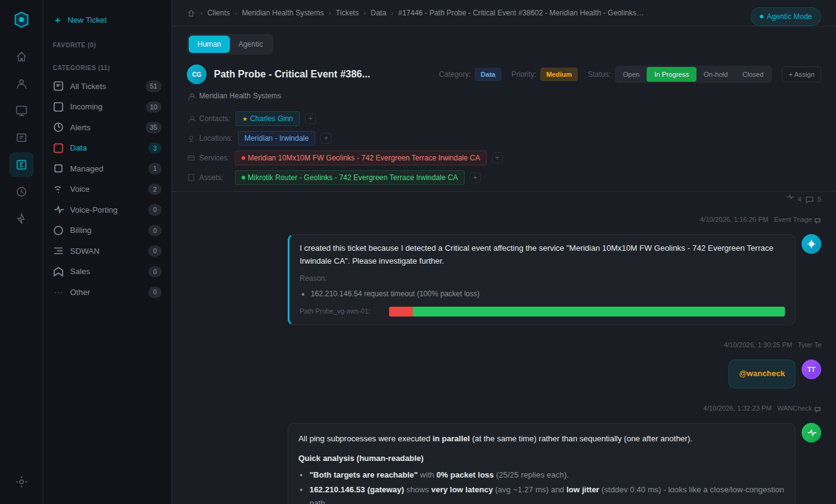Add another asset with plus button

[x=475, y=178]
